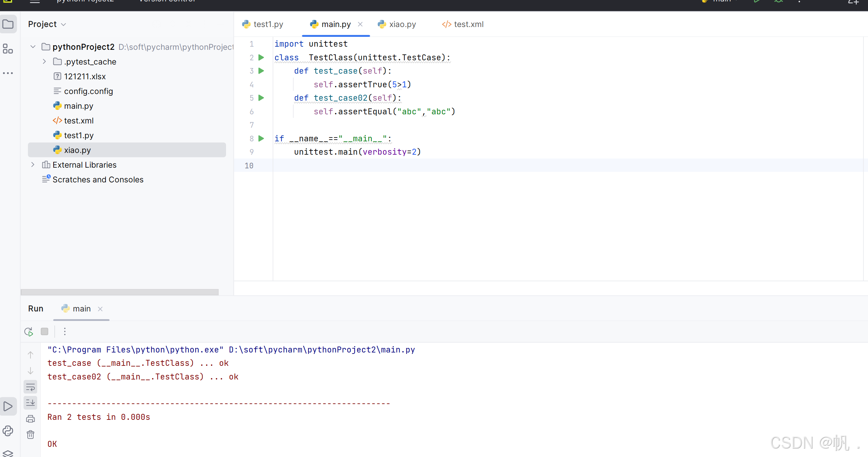This screenshot has height=457, width=868.
Task: Collapse the pythonProject2 root node
Action: click(33, 47)
